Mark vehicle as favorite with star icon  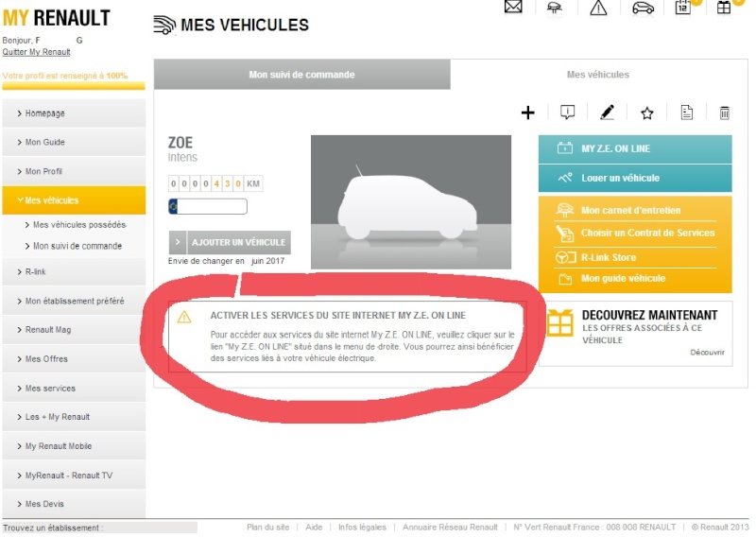click(647, 113)
